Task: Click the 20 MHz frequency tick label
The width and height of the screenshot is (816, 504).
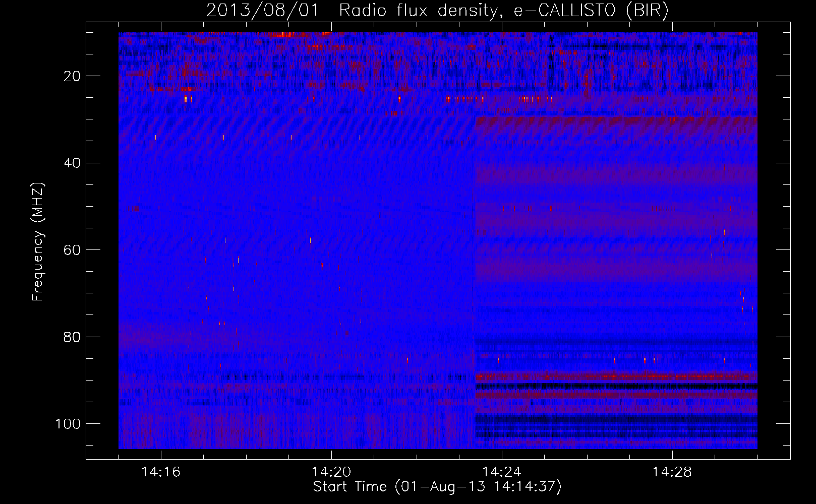Action: [73, 77]
